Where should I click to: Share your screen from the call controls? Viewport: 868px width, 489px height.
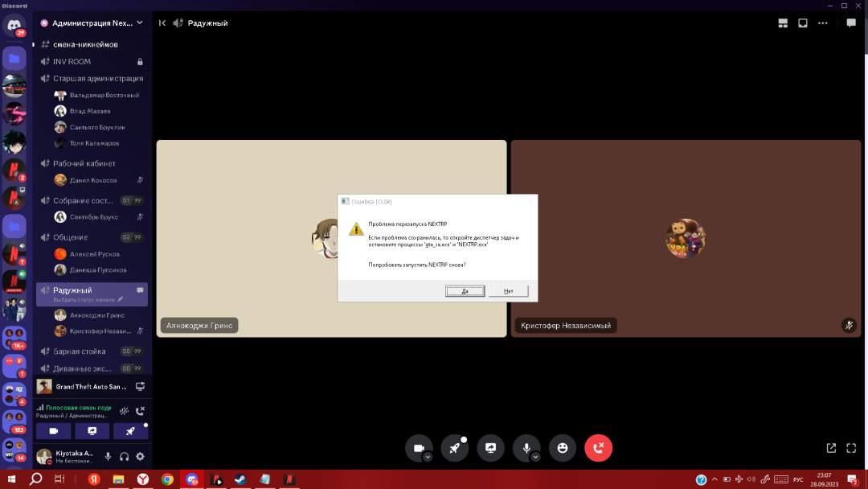pyautogui.click(x=490, y=447)
